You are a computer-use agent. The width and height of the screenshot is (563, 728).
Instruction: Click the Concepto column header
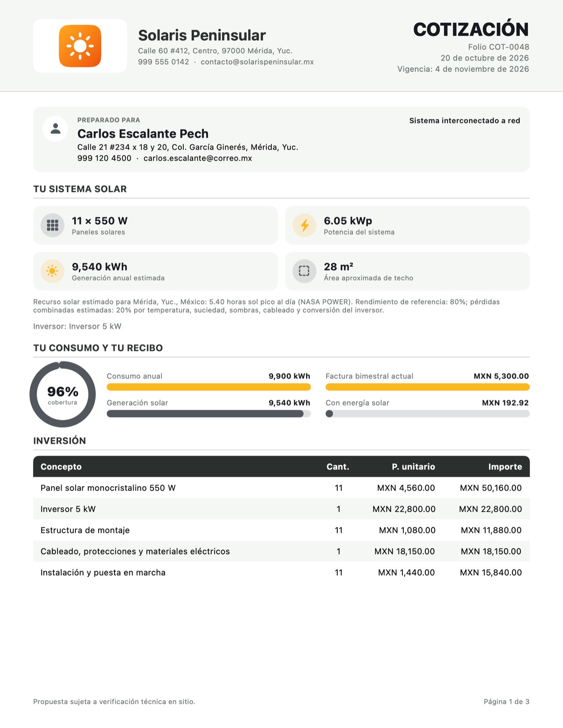[x=61, y=467]
